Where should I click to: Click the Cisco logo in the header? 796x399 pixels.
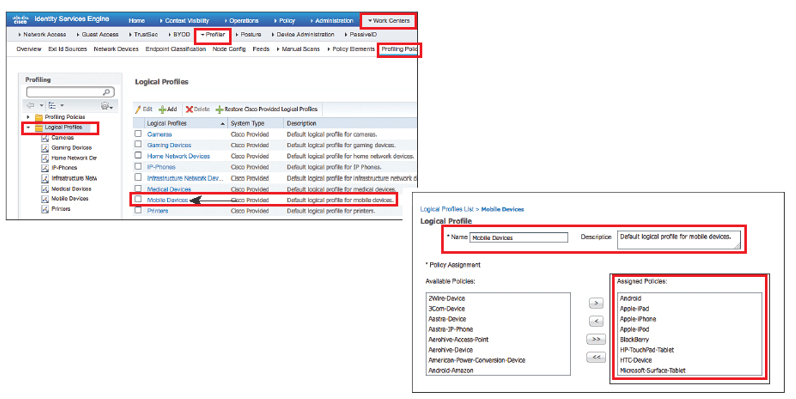coord(20,20)
